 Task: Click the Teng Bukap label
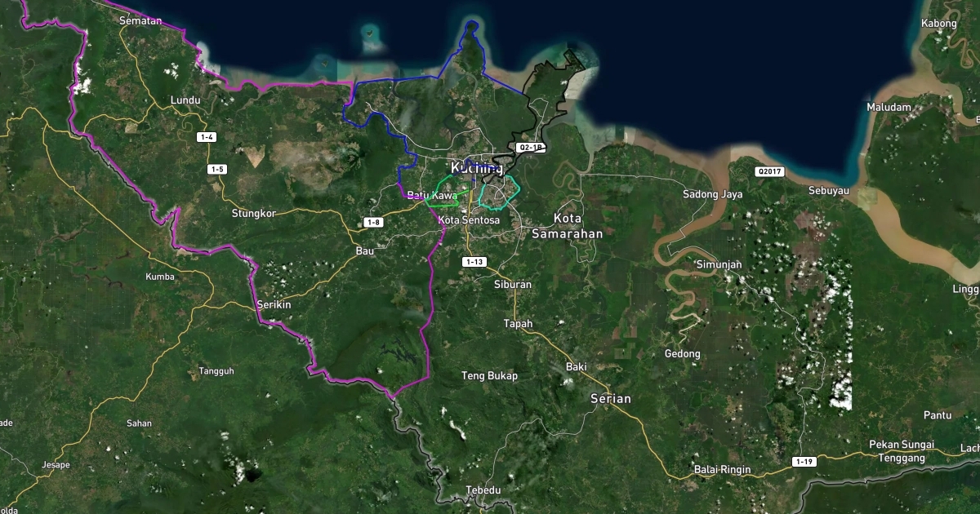[490, 376]
